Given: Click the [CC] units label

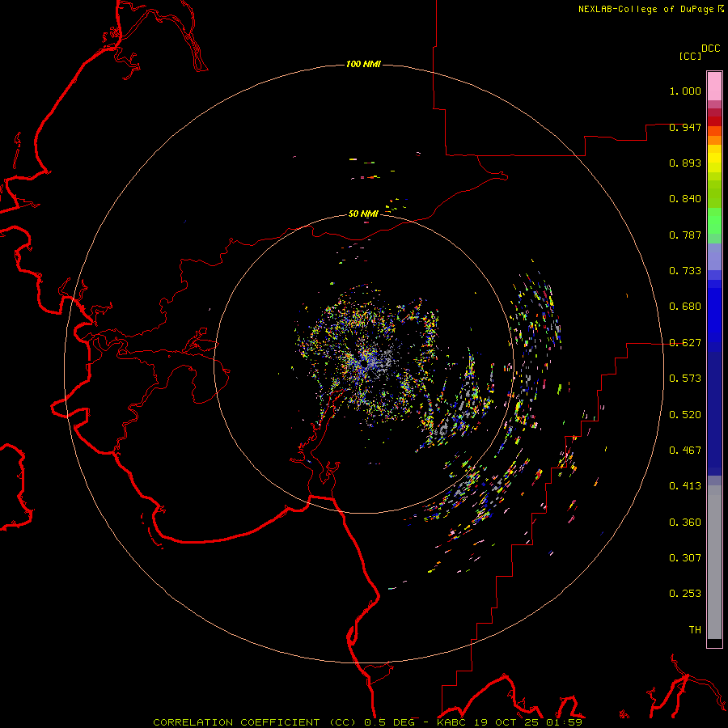Looking at the screenshot, I should pyautogui.click(x=690, y=56).
